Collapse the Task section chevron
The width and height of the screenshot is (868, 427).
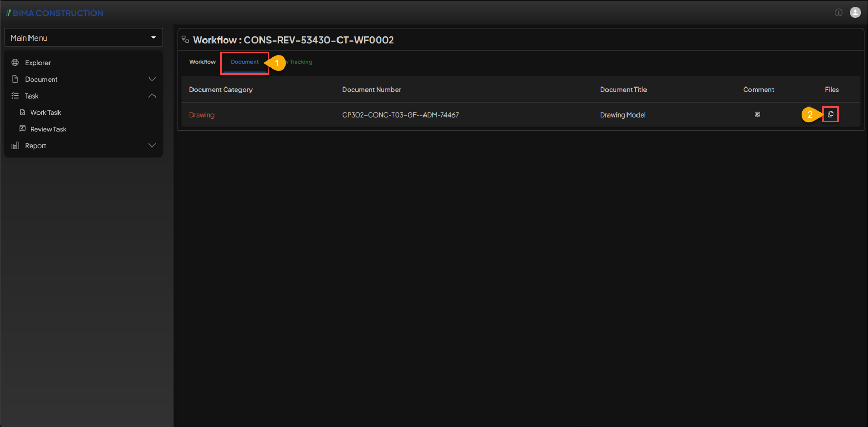[152, 96]
